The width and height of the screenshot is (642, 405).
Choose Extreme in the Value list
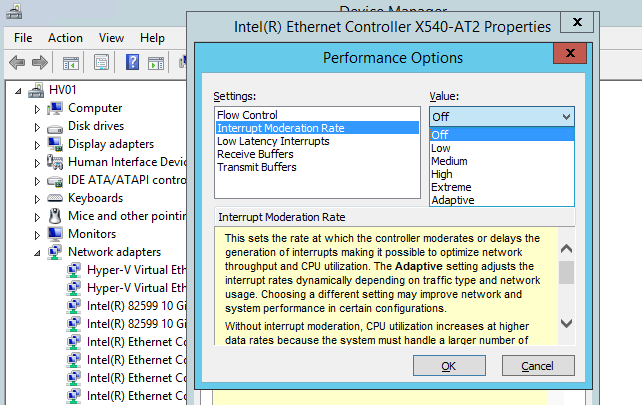pyautogui.click(x=502, y=187)
